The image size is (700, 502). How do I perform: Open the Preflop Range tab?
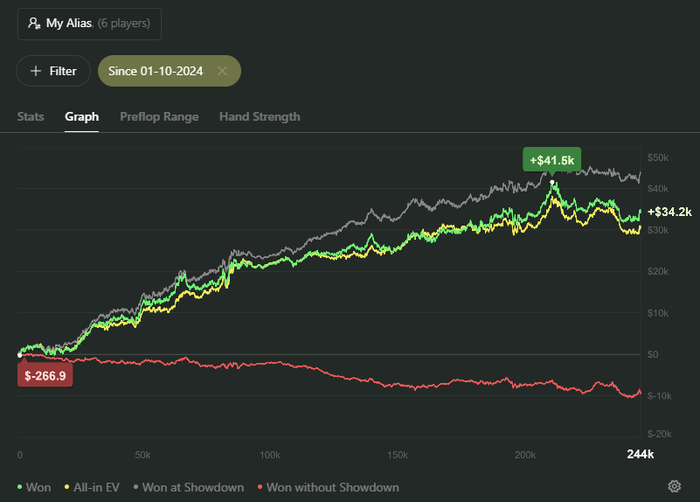(x=159, y=117)
